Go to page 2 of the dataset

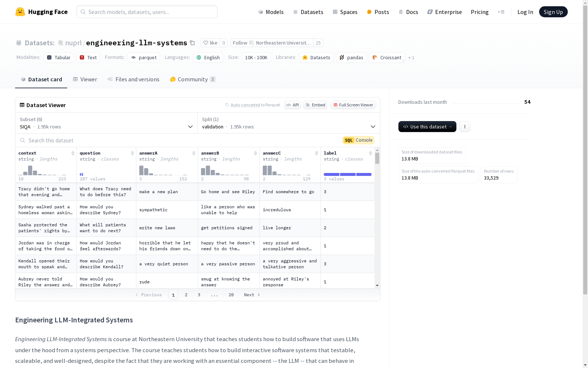coord(186,295)
